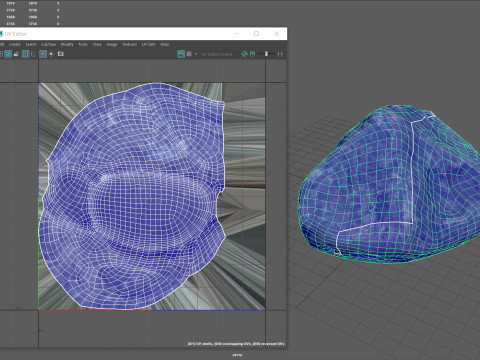Open the small arrow dropdown beside checker icon
Image resolution: width=480 pixels, height=360 pixels.
[x=196, y=54]
